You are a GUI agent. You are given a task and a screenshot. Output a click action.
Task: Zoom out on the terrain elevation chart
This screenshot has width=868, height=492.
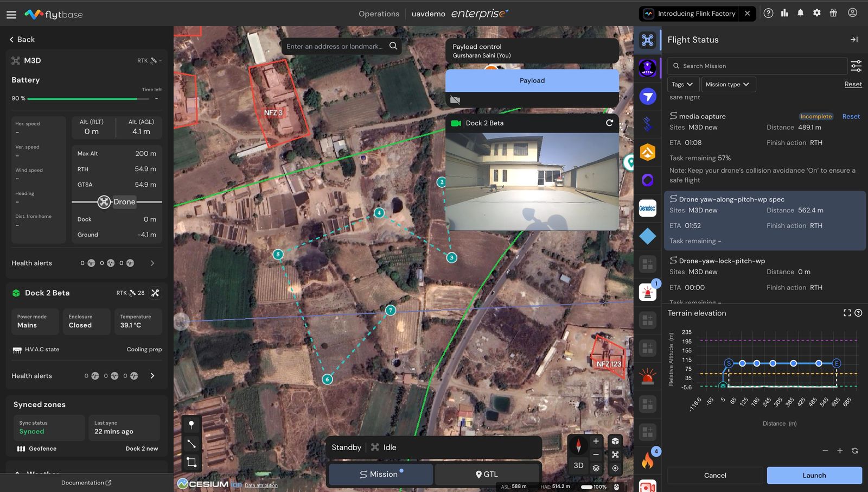pos(825,451)
